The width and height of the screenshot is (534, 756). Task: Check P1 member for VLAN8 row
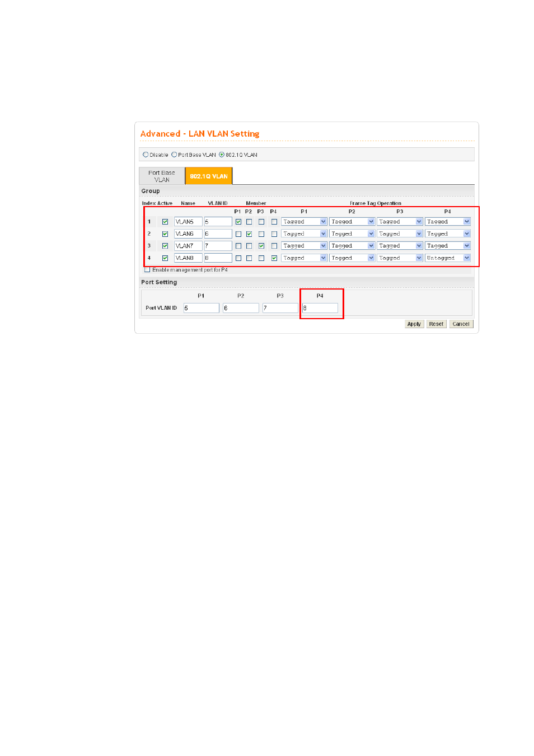tap(238, 258)
